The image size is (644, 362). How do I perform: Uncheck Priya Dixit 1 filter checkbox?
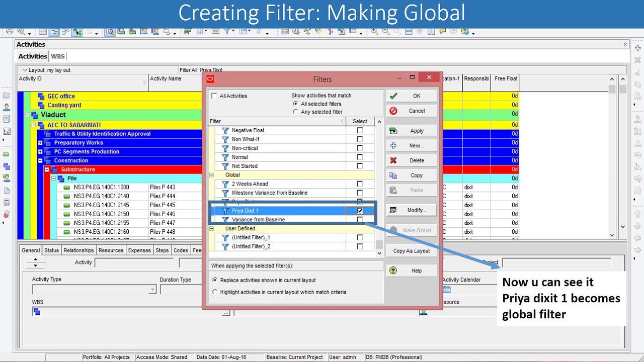click(x=360, y=211)
